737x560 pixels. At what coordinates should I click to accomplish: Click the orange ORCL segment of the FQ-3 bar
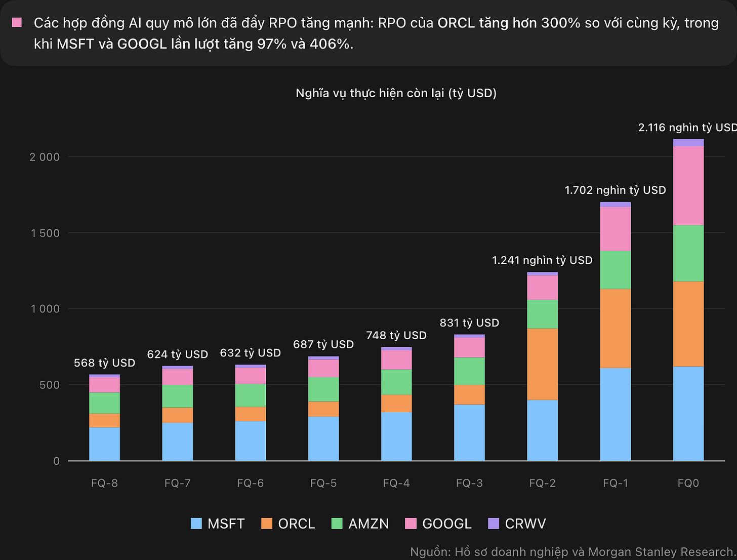469,395
